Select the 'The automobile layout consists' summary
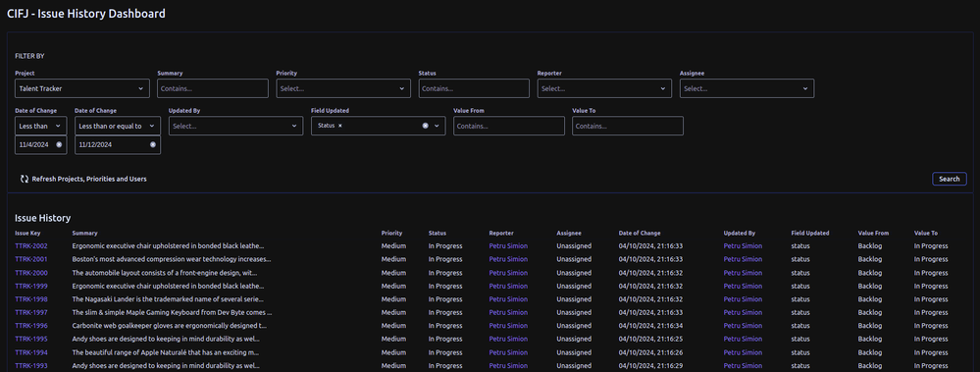980x372 pixels. (165, 273)
